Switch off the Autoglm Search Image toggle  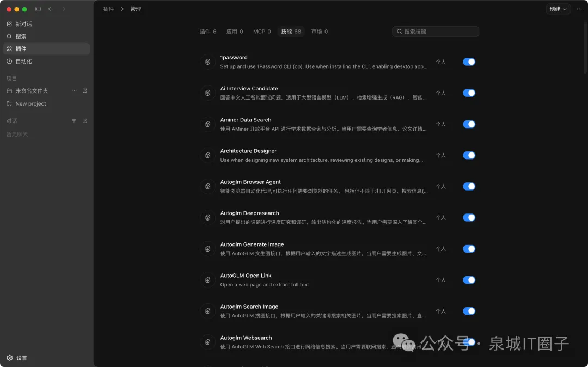click(469, 311)
